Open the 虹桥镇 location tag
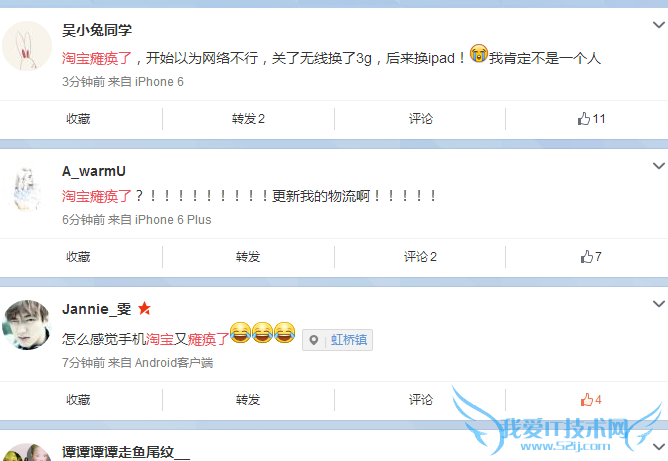This screenshot has height=461, width=668. pos(337,340)
